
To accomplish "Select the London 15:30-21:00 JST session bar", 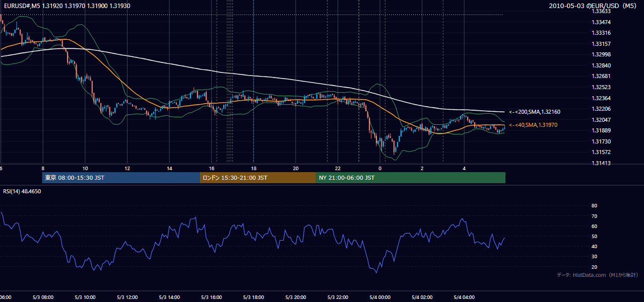I will click(x=258, y=178).
